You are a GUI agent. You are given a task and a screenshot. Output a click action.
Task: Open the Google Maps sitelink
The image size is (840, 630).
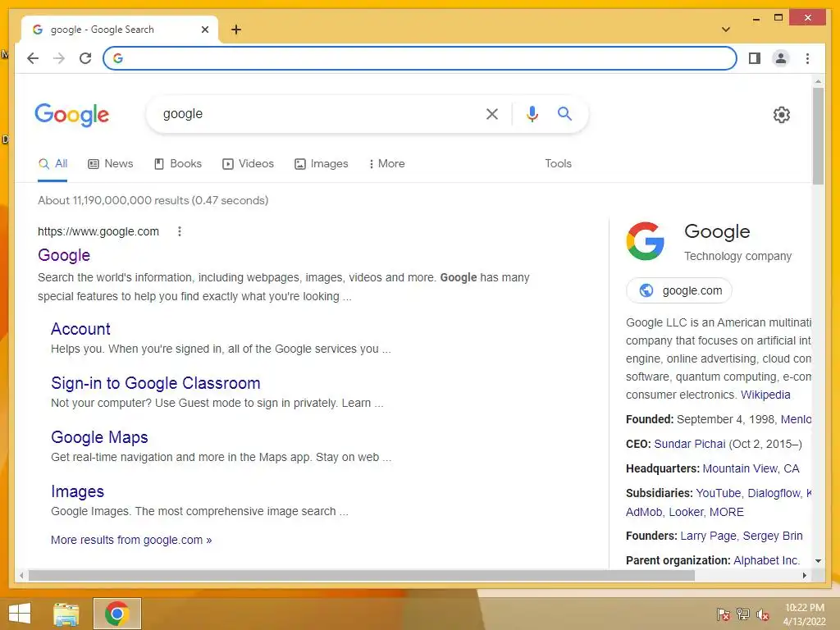pos(99,437)
